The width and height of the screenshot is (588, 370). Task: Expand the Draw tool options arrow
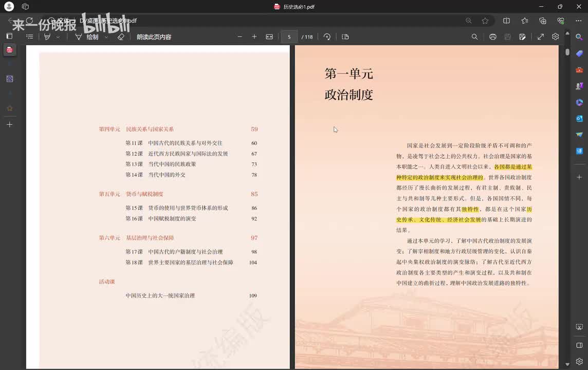[106, 37]
